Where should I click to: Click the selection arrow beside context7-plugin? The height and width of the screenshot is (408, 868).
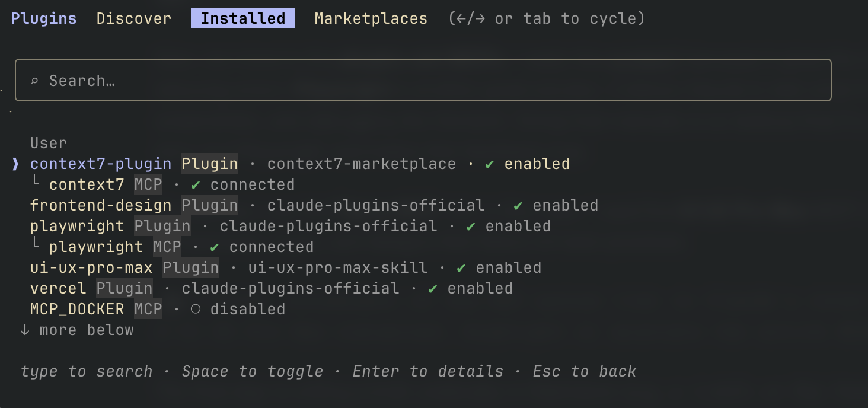pos(15,164)
